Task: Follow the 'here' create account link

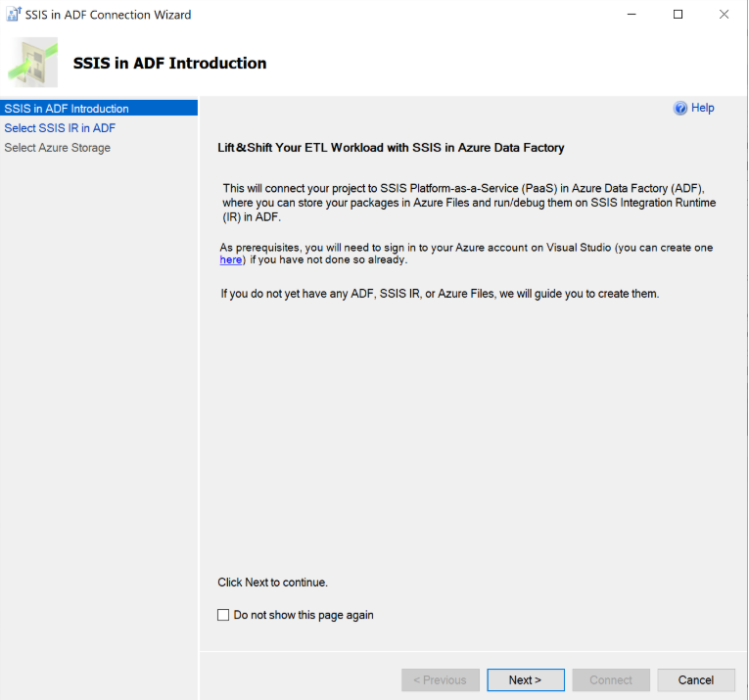Action: point(231,259)
